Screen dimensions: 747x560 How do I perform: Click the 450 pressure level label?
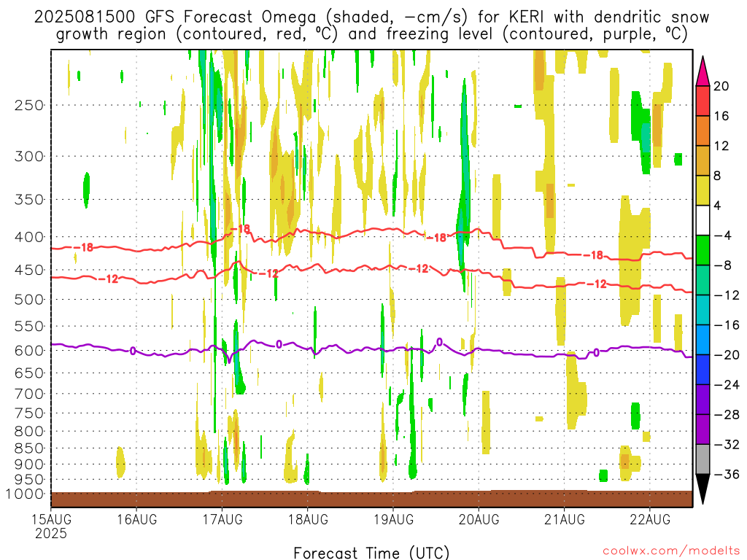(x=29, y=270)
